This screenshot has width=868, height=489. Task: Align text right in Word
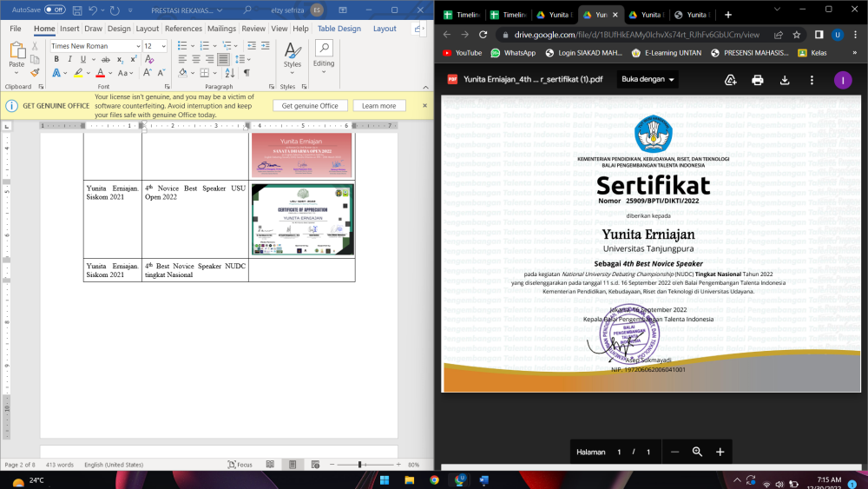(209, 59)
